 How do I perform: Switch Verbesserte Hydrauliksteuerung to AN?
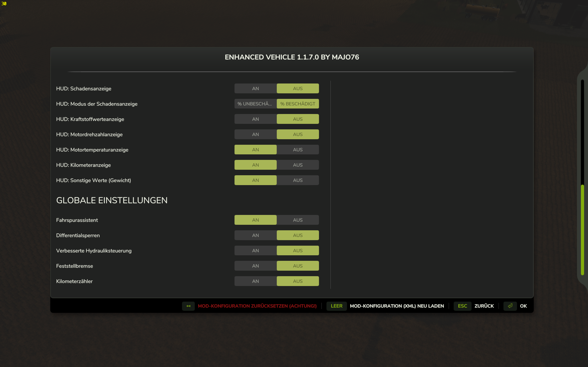click(x=255, y=250)
